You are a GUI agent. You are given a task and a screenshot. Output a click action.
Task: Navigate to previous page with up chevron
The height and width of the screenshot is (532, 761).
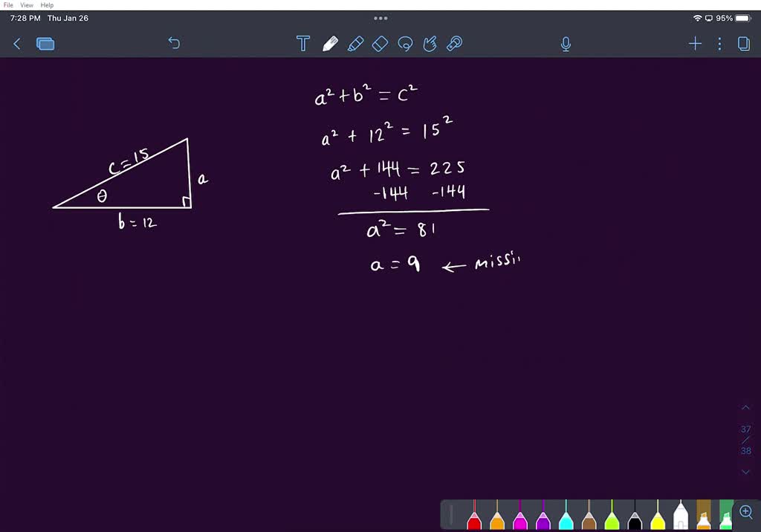[745, 407]
